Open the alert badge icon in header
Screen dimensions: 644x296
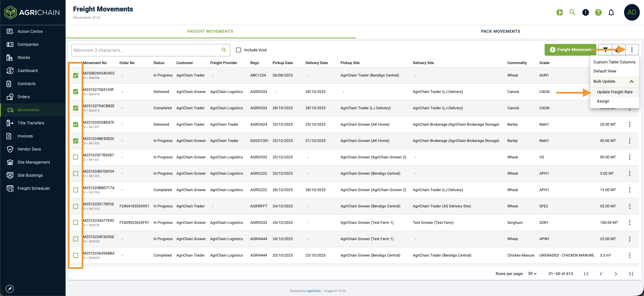tap(585, 12)
